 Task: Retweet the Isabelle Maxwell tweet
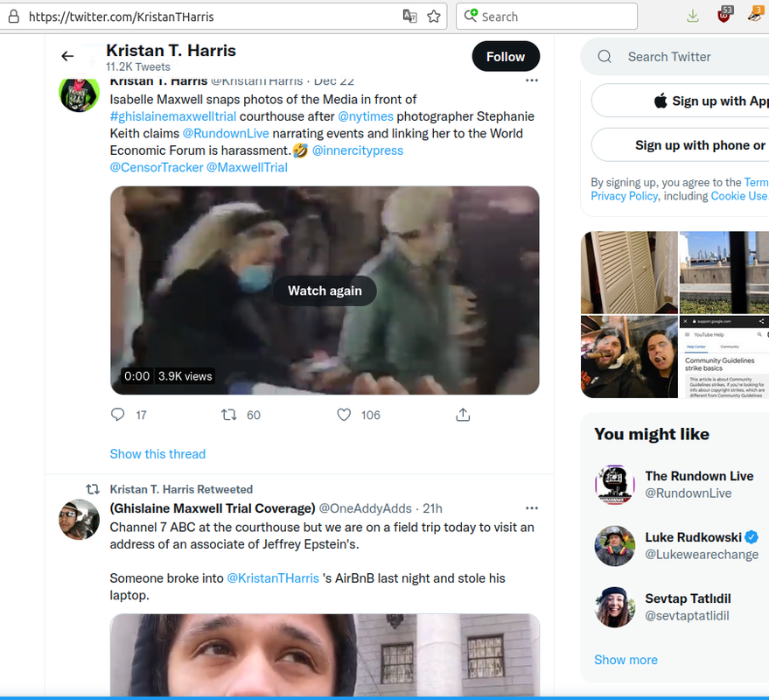click(229, 415)
